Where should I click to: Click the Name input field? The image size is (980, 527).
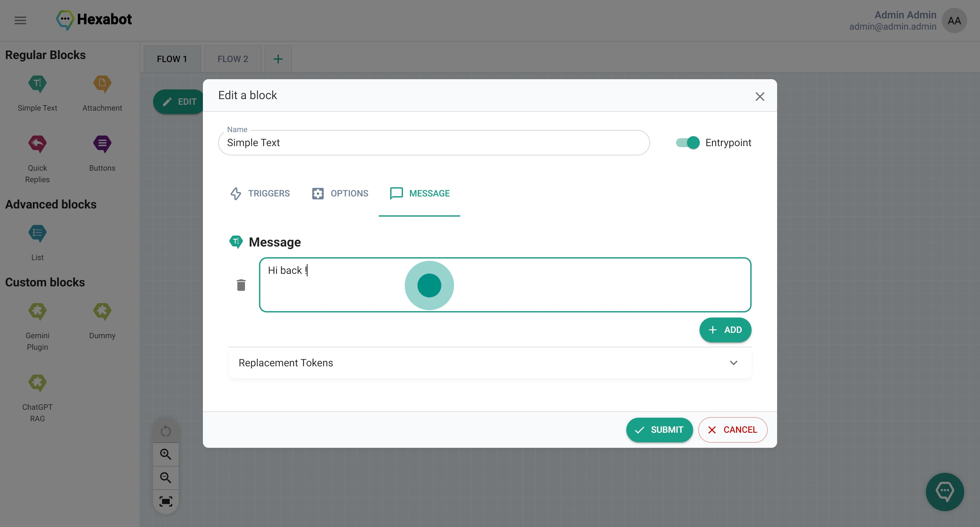coord(434,143)
